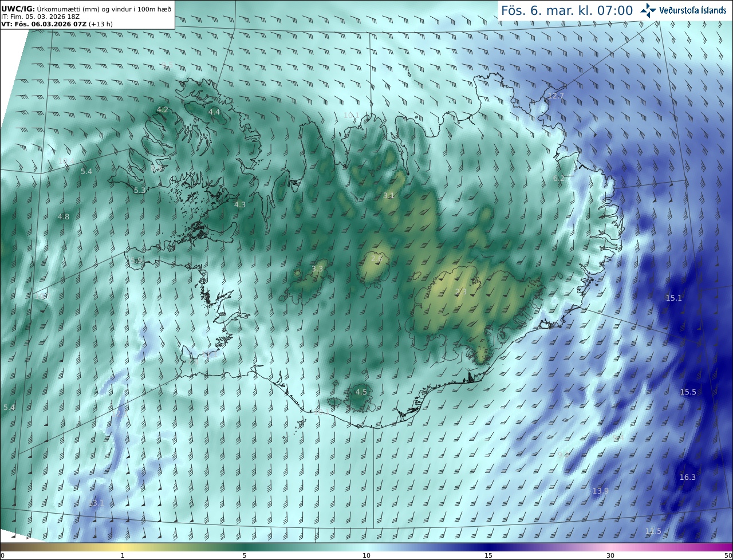733x560 pixels.
Task: Click the 'Fös. 6. mar. kl. 07:00' date heading
Action: pyautogui.click(x=567, y=10)
